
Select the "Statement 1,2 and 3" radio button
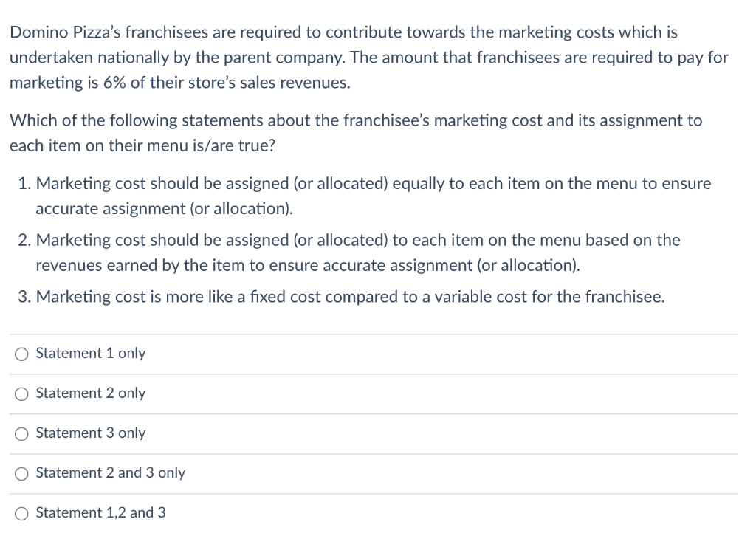coord(21,513)
